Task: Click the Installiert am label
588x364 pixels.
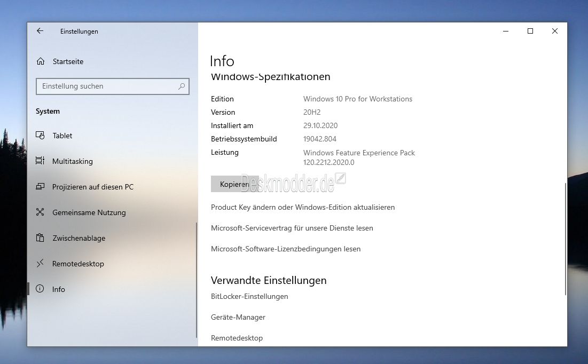Action: pyautogui.click(x=232, y=125)
